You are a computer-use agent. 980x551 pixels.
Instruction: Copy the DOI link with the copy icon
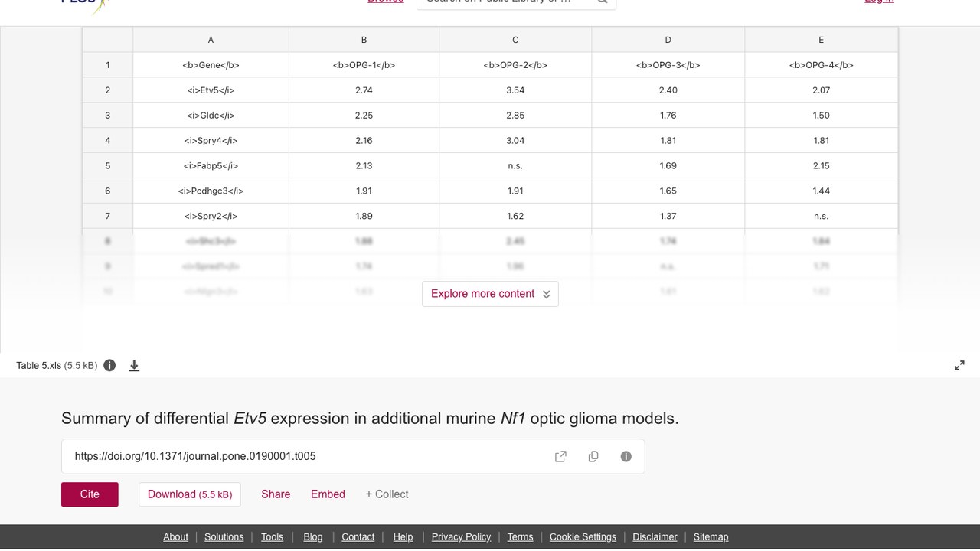593,456
